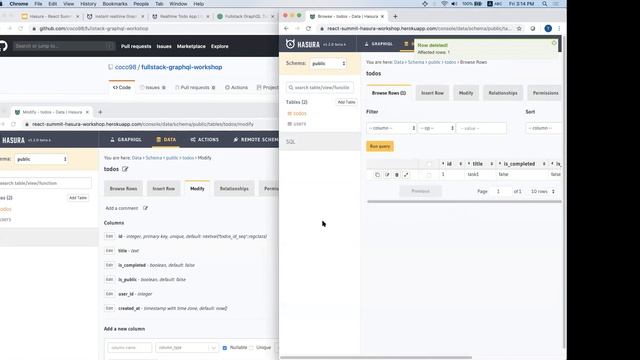The width and height of the screenshot is (640, 360).
Task: Open Relationships tab in front window
Action: pyautogui.click(x=503, y=93)
